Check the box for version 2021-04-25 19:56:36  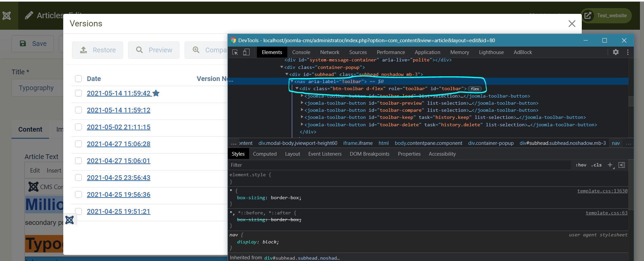pyautogui.click(x=78, y=194)
